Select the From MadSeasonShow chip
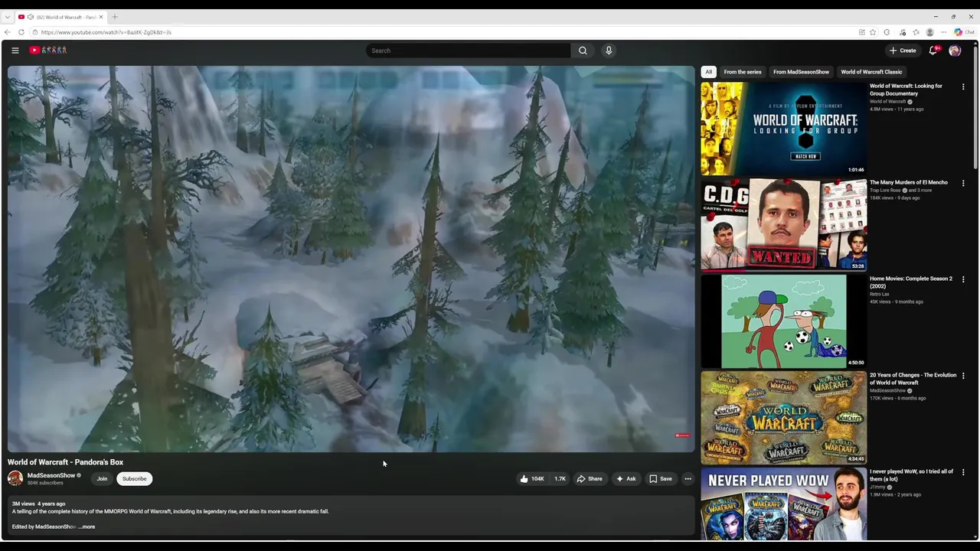This screenshot has width=980, height=551. pos(801,72)
